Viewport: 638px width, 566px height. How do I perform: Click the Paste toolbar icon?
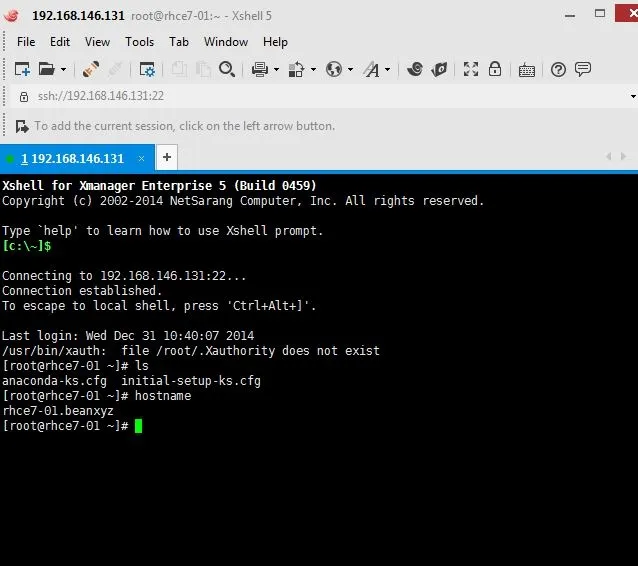[x=203, y=69]
